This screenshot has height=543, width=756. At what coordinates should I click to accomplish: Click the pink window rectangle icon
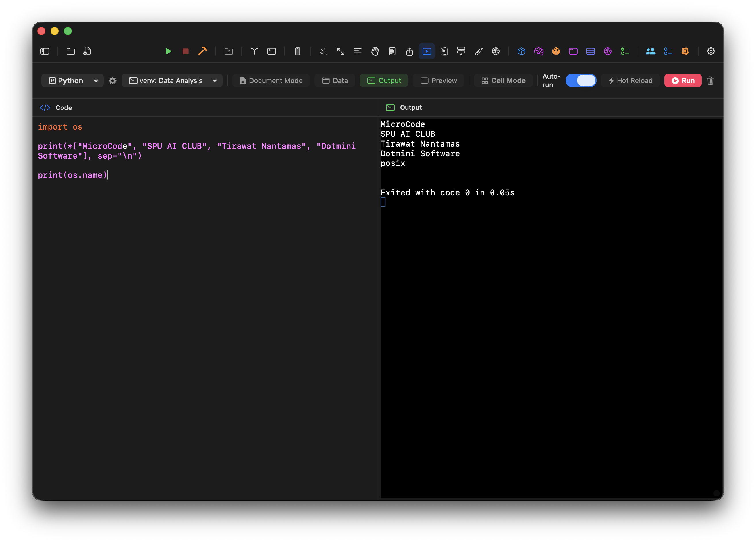coord(573,51)
